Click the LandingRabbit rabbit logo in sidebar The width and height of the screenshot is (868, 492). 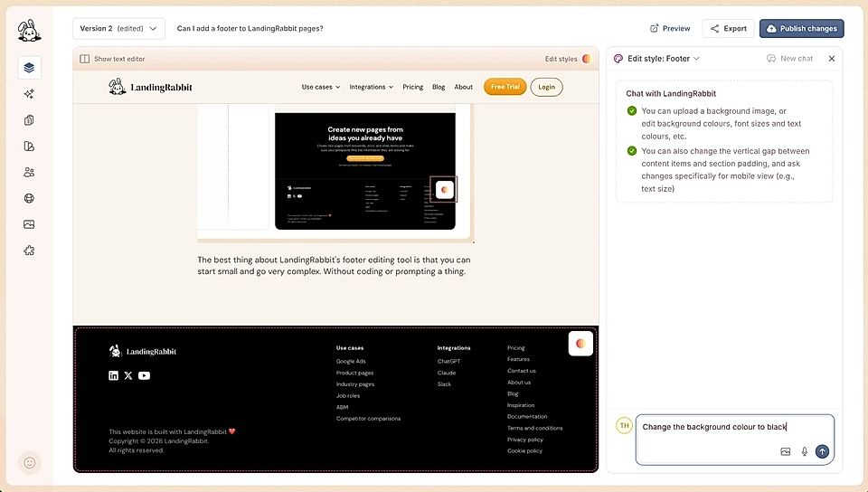click(x=29, y=31)
